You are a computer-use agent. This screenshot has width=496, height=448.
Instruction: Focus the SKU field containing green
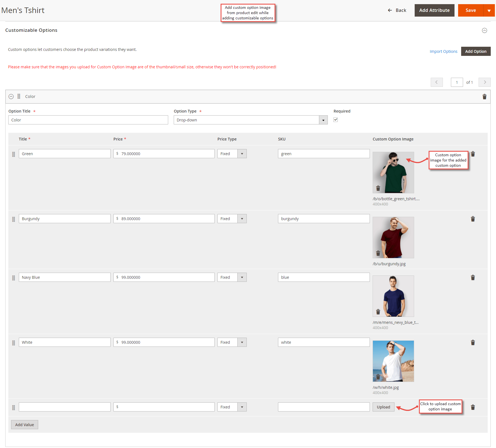(324, 154)
